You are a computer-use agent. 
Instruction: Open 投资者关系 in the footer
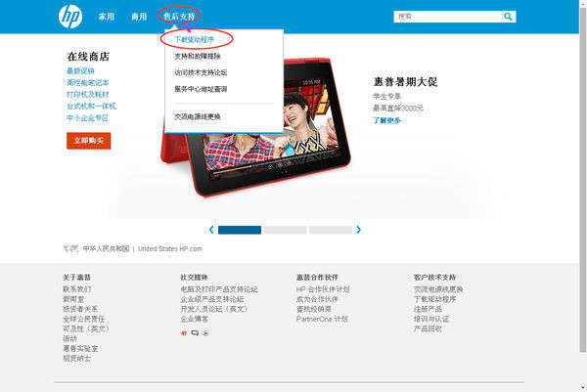80,309
